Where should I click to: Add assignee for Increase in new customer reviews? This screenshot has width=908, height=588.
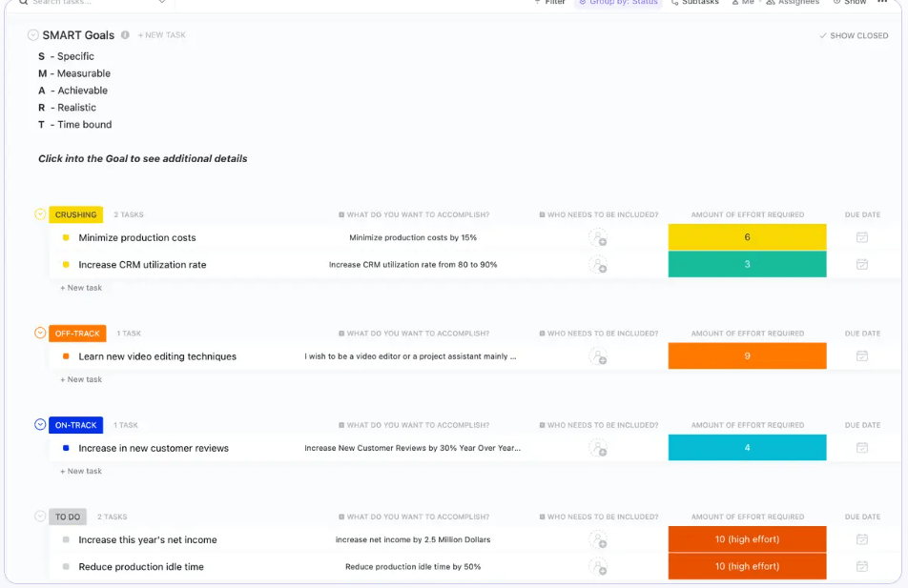(598, 448)
